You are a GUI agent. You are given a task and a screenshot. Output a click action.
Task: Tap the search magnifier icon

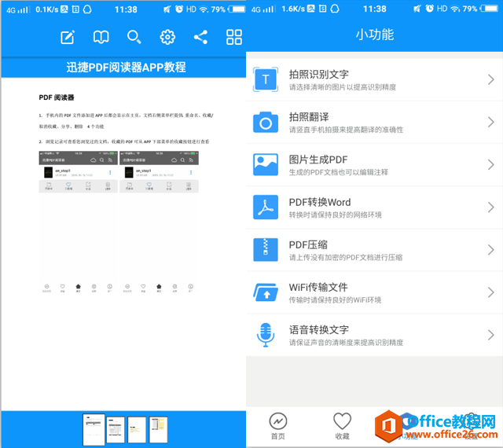(x=134, y=37)
